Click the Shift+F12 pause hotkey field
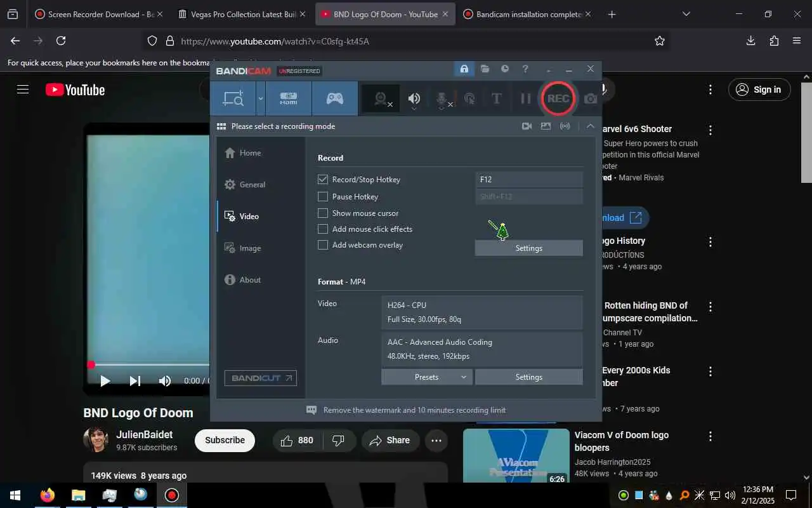The height and width of the screenshot is (508, 812). [529, 197]
